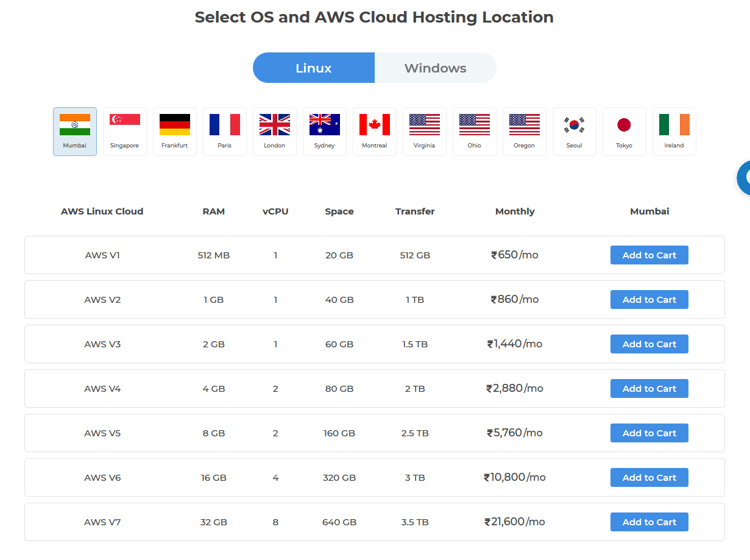The width and height of the screenshot is (750, 560).
Task: Select the Tokyo Japan flag location
Action: click(624, 132)
